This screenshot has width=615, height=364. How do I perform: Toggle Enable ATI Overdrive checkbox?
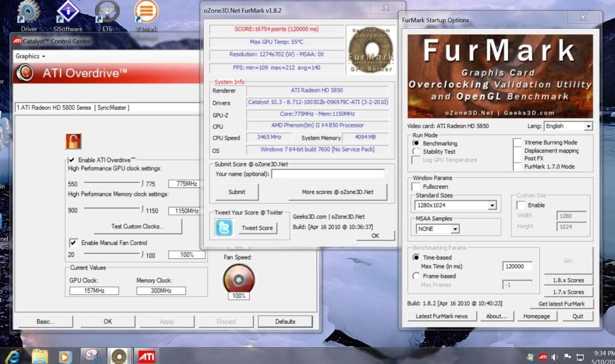pyautogui.click(x=72, y=160)
